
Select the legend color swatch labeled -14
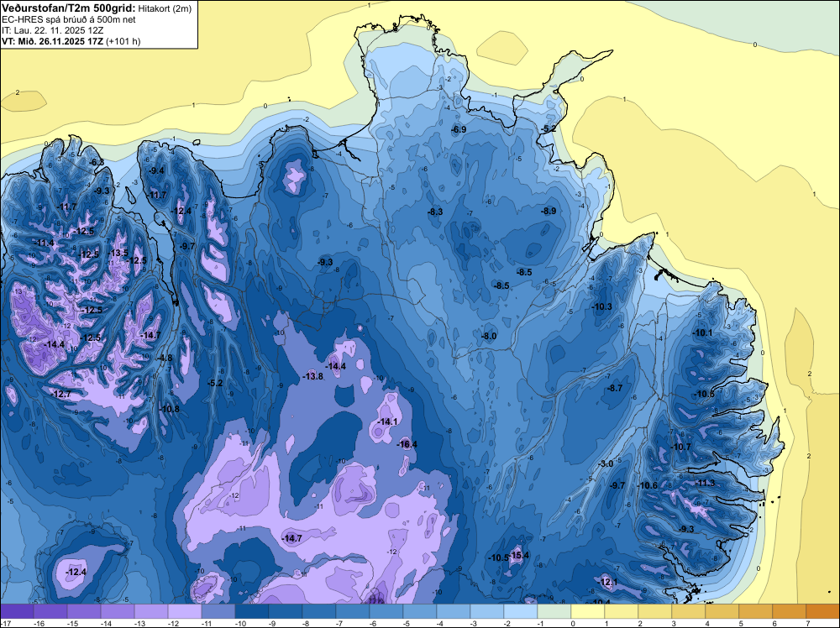point(118,611)
